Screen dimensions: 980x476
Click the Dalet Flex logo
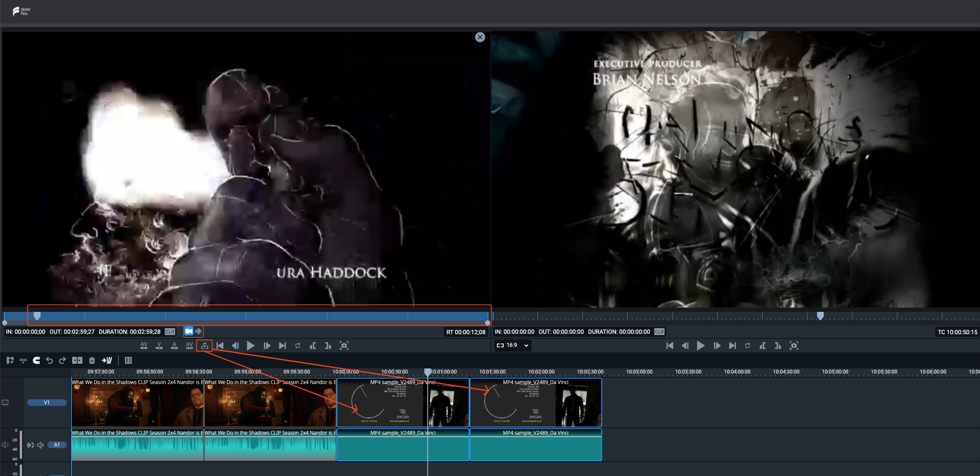[x=21, y=11]
